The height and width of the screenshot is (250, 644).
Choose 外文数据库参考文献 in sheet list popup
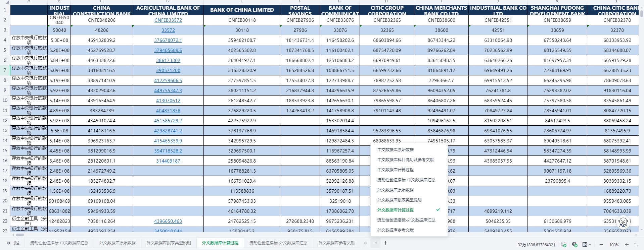[x=409, y=230]
